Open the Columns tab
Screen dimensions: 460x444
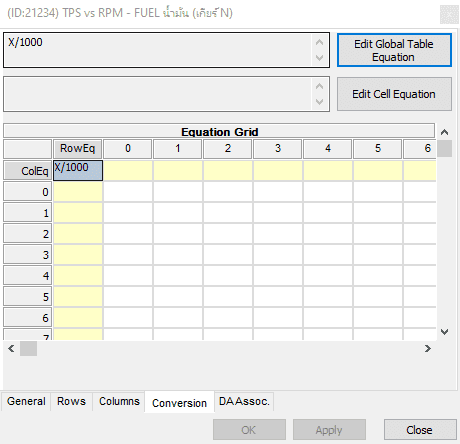click(x=119, y=401)
